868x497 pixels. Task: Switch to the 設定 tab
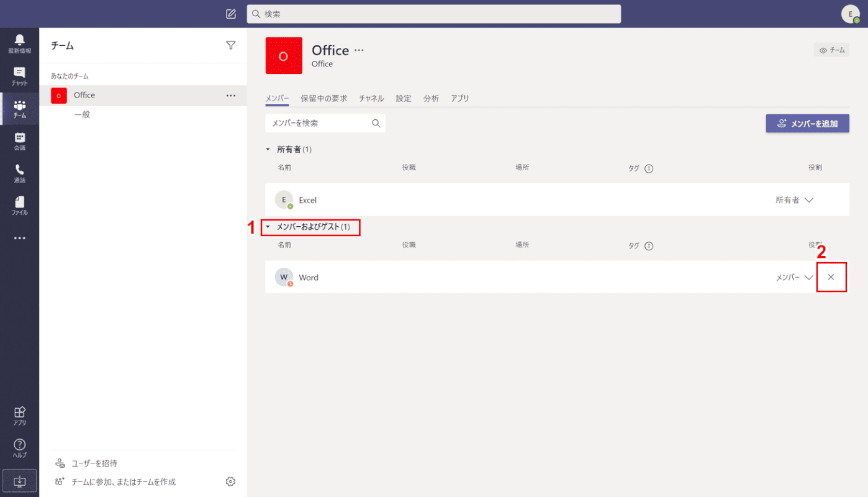tap(404, 98)
